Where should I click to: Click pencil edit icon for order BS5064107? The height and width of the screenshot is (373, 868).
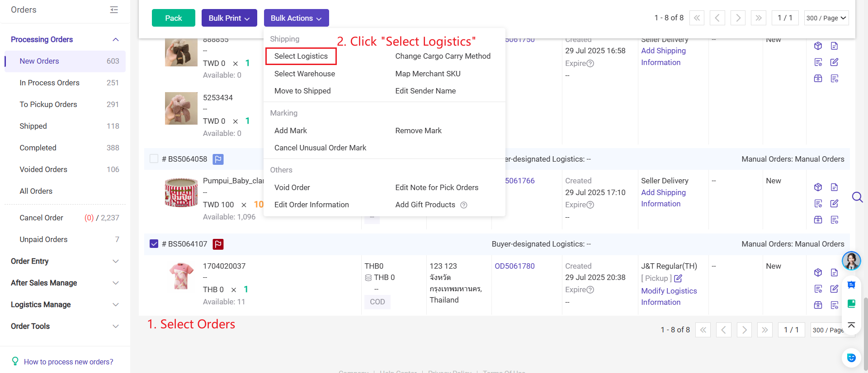pyautogui.click(x=835, y=289)
